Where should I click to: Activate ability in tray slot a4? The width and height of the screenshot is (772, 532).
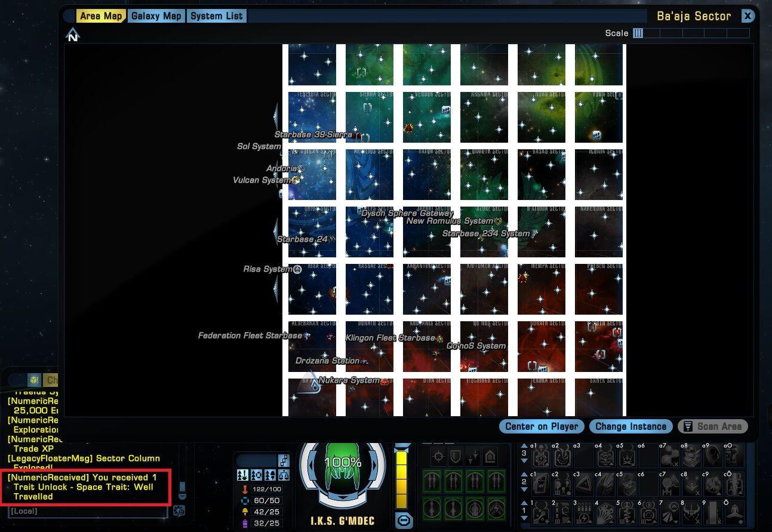[x=605, y=456]
